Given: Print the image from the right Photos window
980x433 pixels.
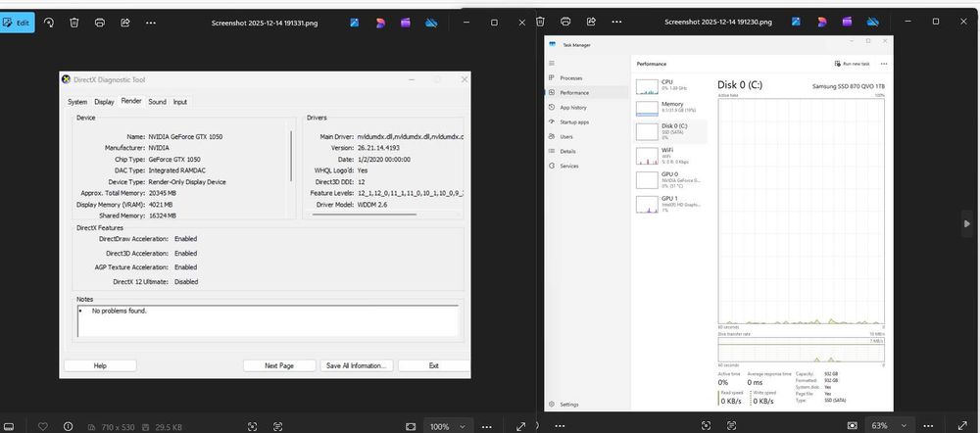Looking at the screenshot, I should pyautogui.click(x=565, y=22).
